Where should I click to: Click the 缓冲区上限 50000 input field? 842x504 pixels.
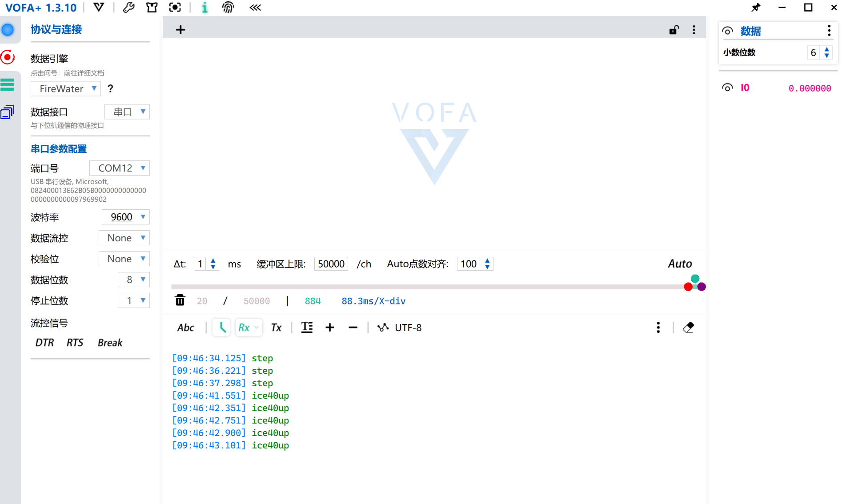tap(331, 264)
